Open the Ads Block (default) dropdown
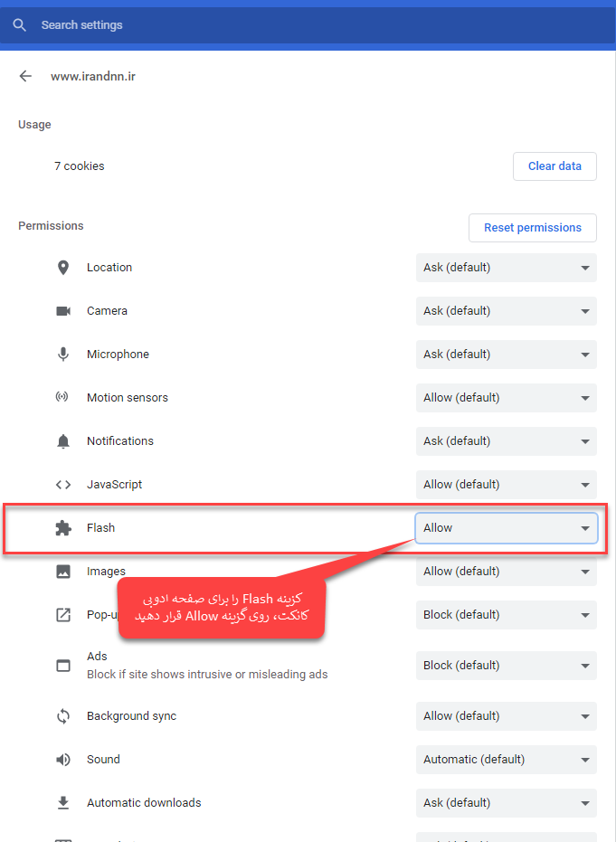The height and width of the screenshot is (842, 616). (506, 666)
